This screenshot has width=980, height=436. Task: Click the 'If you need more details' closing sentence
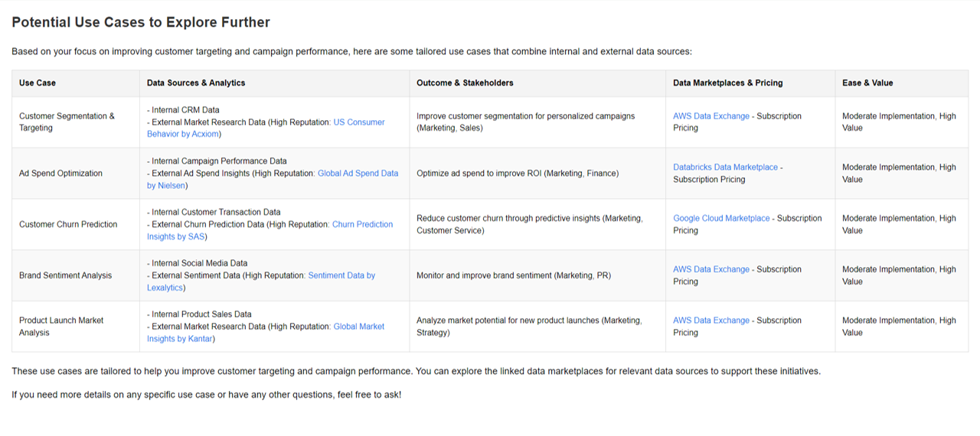[206, 395]
